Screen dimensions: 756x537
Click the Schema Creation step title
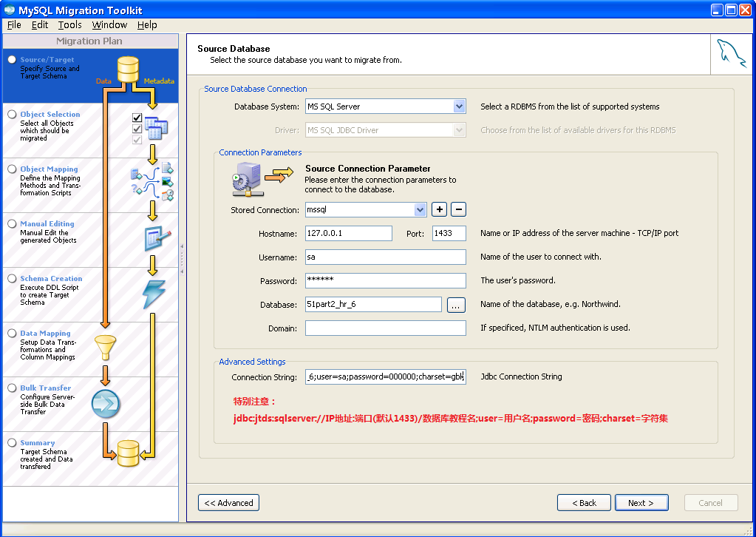[x=51, y=278]
